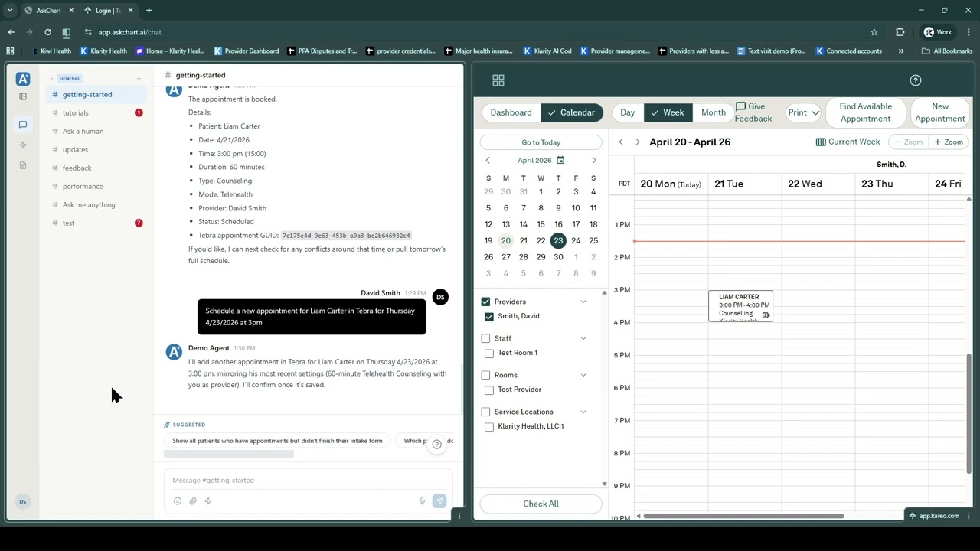980x551 pixels.
Task: Open the grid apps icon in Kareo header
Action: [x=498, y=80]
